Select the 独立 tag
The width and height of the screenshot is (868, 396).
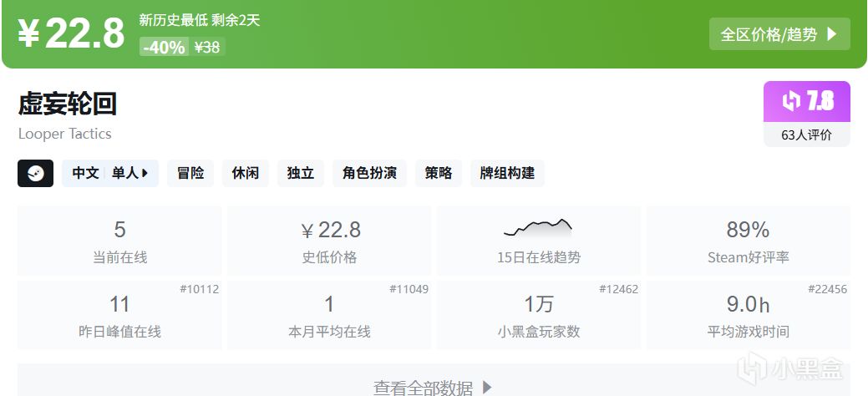[301, 173]
